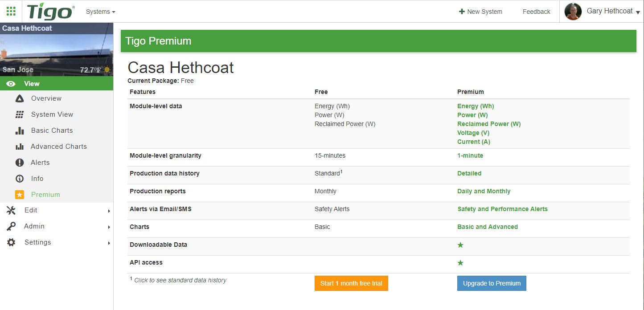Expand the Admin submenu arrow
The width and height of the screenshot is (644, 310).
tap(109, 227)
